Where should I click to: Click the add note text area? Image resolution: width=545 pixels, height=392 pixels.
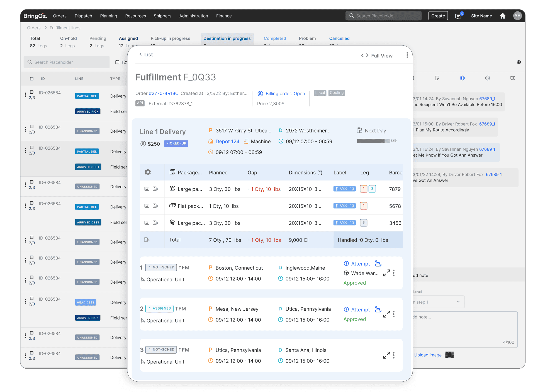[x=464, y=330]
